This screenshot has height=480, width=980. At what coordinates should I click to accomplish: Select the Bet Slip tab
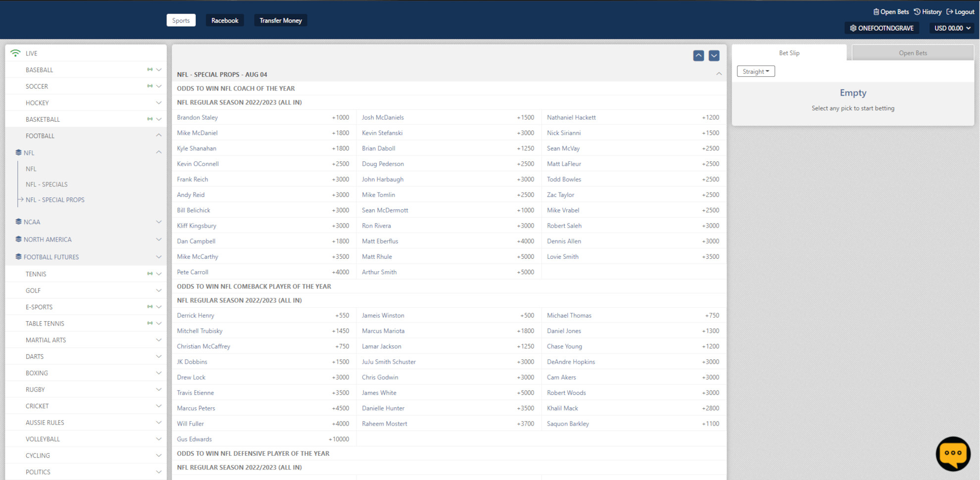point(789,53)
